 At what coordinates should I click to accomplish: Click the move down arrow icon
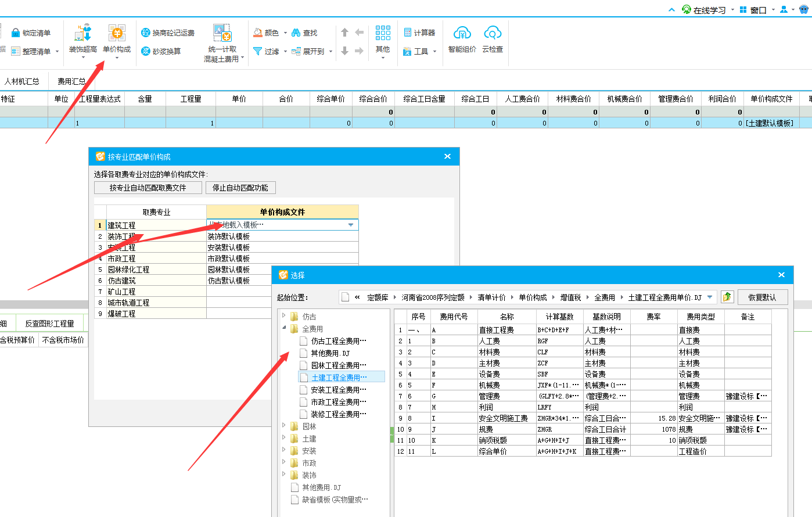tap(344, 51)
